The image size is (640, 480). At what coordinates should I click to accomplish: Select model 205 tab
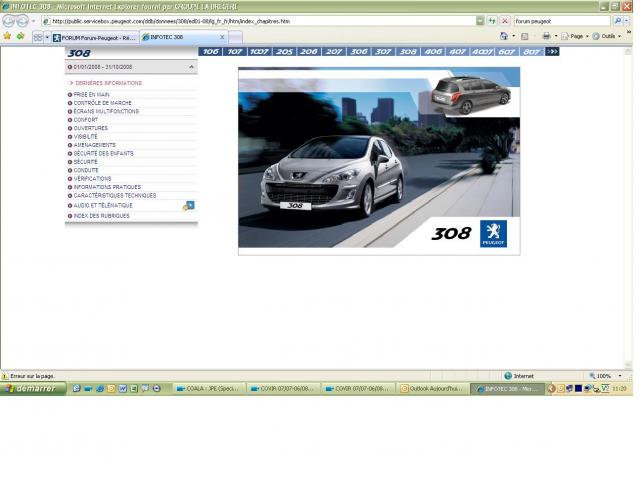284,51
